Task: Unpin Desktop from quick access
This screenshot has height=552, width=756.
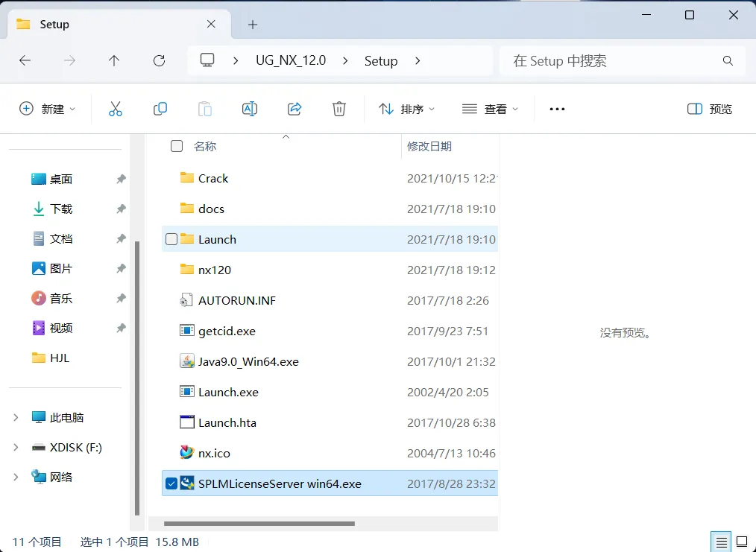Action: (121, 179)
